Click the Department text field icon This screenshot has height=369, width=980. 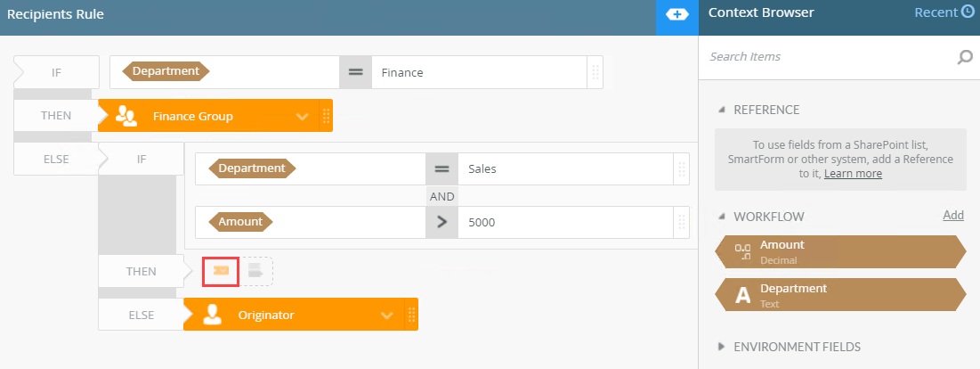742,295
